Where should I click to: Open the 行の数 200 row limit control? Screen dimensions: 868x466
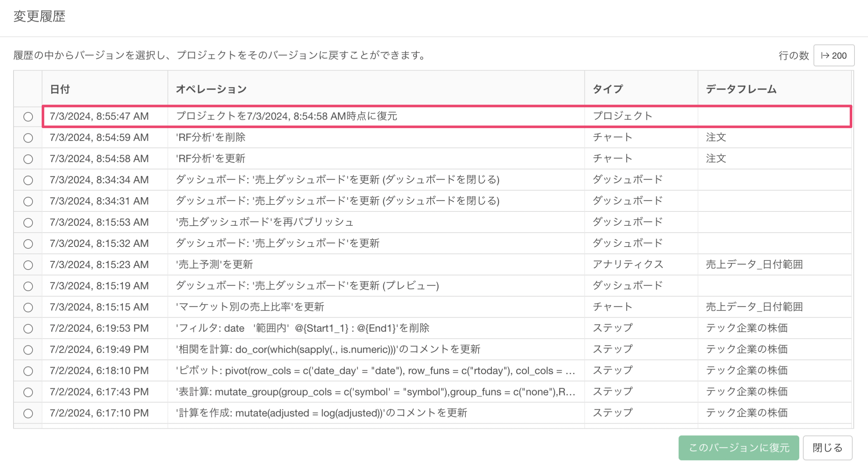tap(834, 56)
